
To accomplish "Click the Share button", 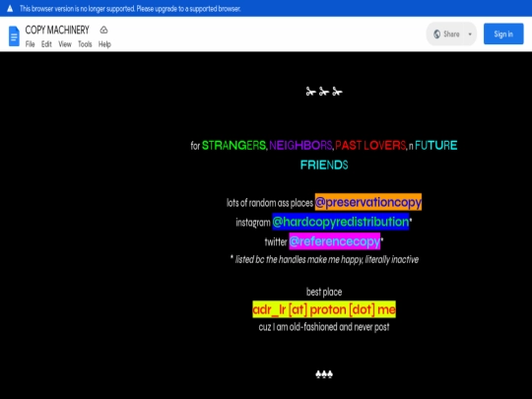I will tap(446, 33).
